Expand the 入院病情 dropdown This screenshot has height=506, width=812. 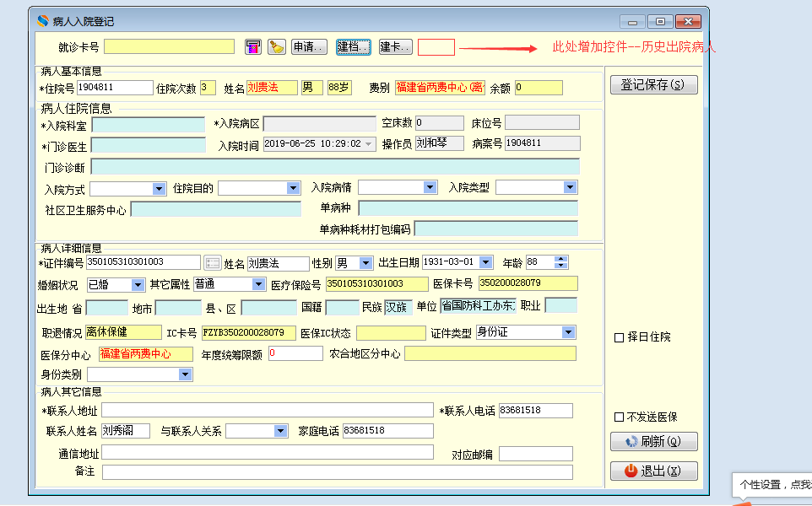coord(430,186)
